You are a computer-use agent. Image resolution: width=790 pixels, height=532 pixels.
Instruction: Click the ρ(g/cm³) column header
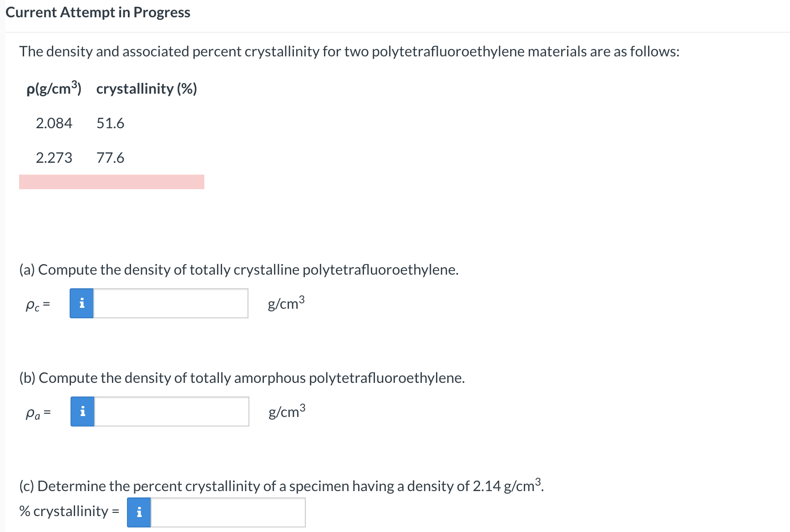point(54,88)
